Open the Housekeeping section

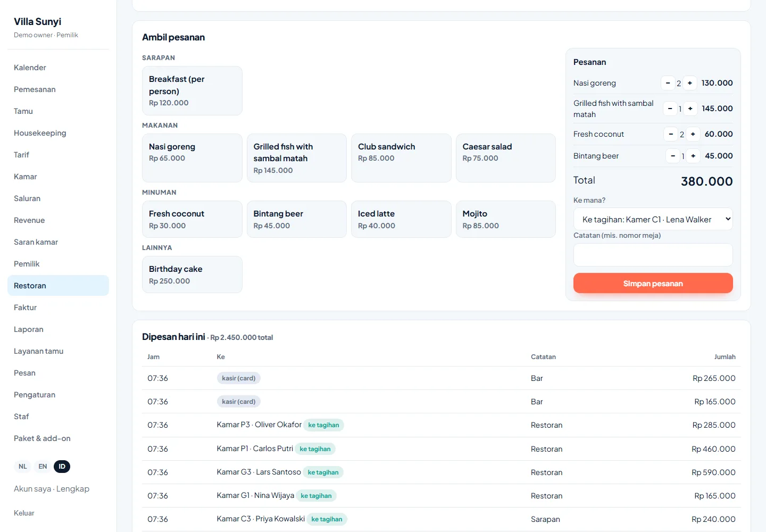58,133
